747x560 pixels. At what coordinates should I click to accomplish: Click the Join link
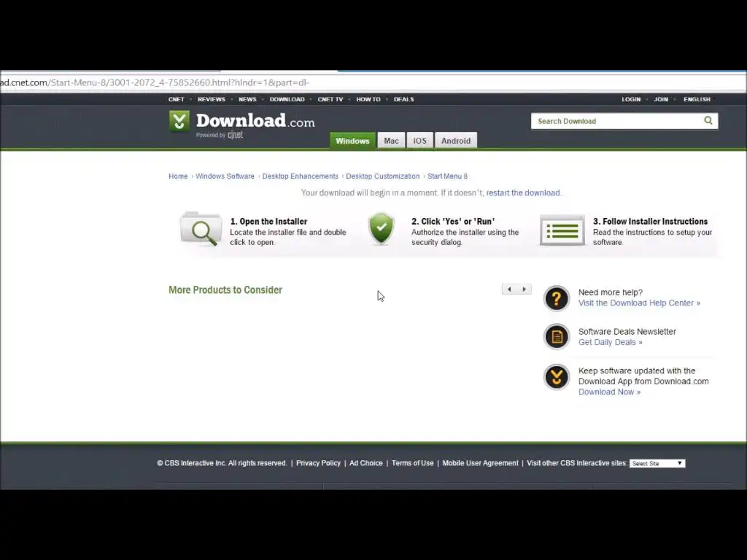tap(661, 99)
